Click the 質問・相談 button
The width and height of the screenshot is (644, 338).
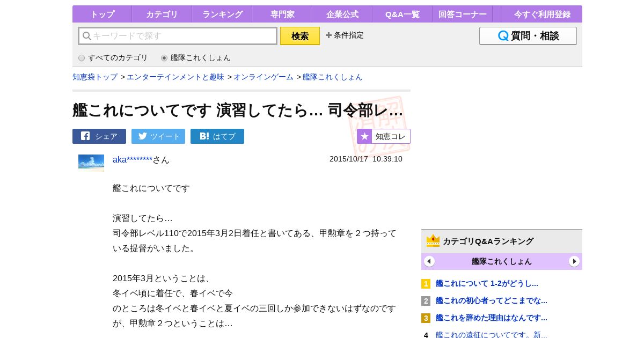click(x=528, y=36)
